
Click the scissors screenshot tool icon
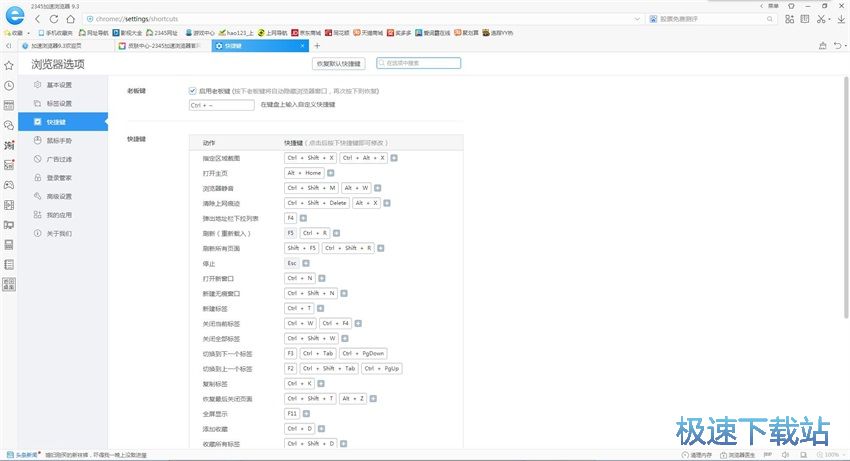click(x=821, y=19)
